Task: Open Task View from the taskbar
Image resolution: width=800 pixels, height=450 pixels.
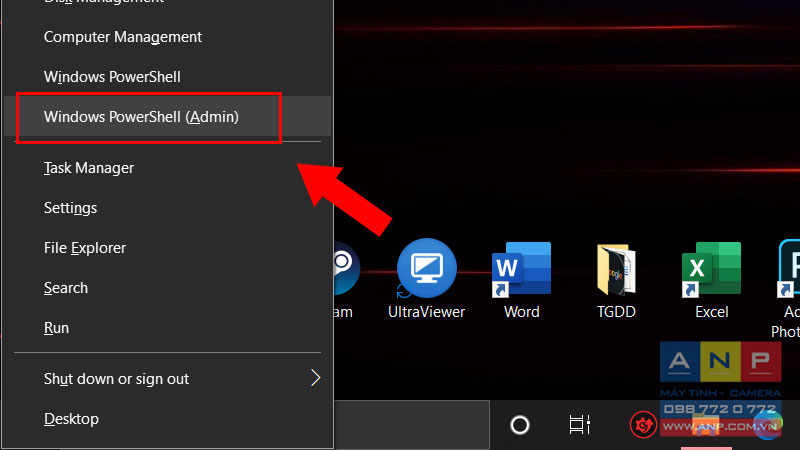Action: click(580, 424)
